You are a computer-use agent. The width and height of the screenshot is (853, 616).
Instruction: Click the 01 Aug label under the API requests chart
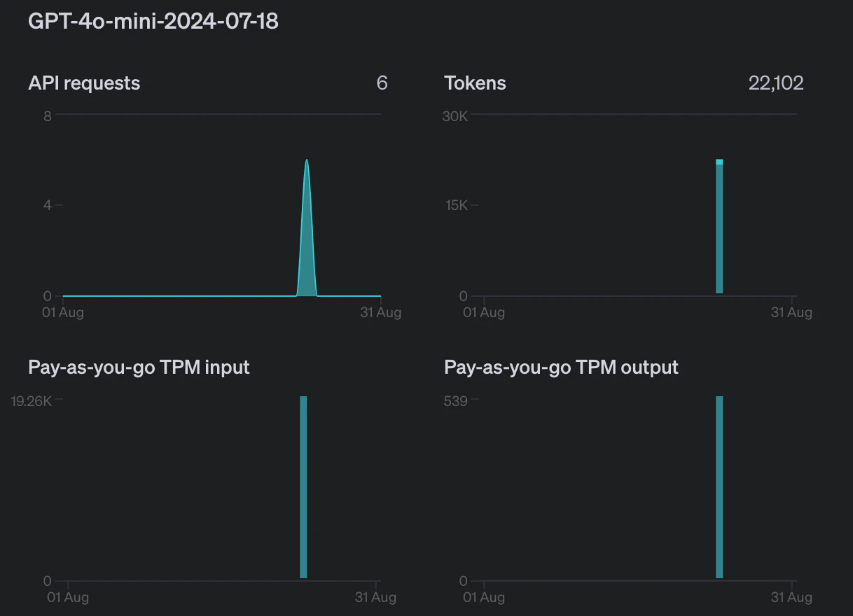coord(63,312)
